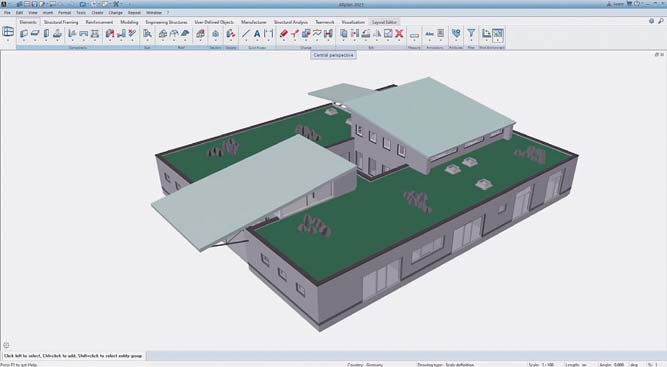Click the Attributes icon
This screenshot has width=667, height=367.
pos(456,33)
